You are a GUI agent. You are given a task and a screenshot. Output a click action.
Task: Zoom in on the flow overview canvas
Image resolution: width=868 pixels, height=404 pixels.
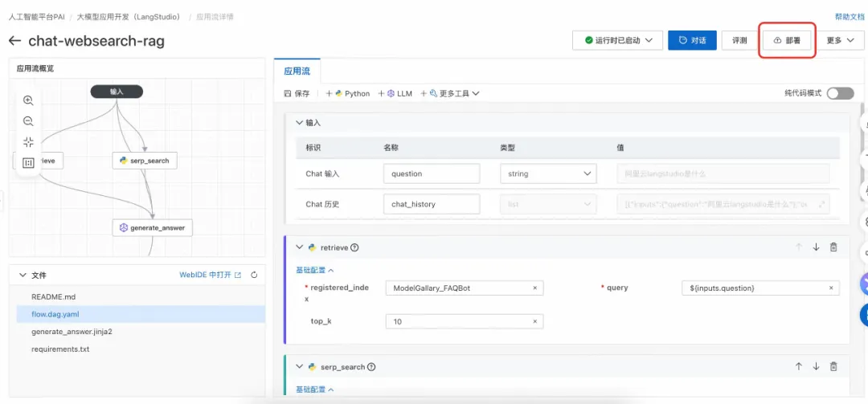28,100
